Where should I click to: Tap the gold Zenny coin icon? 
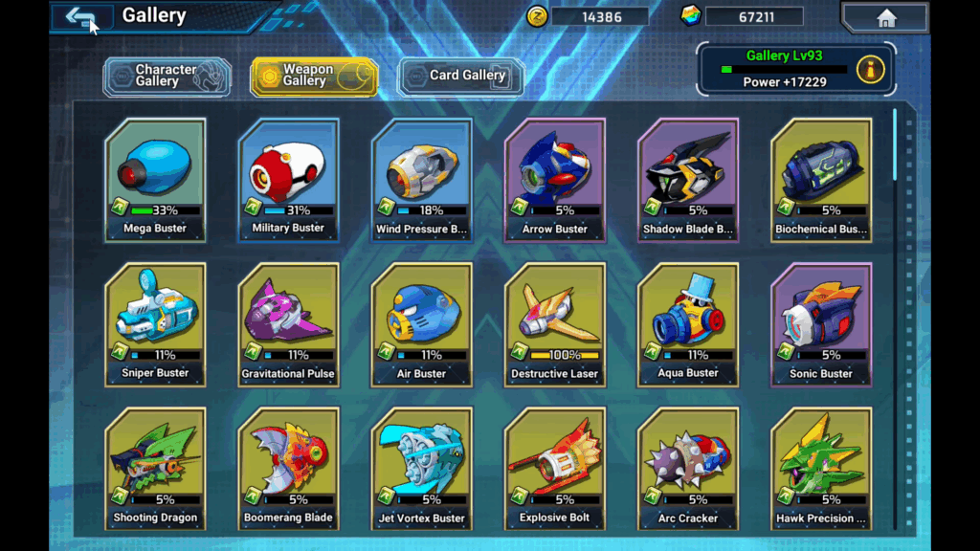pos(537,16)
